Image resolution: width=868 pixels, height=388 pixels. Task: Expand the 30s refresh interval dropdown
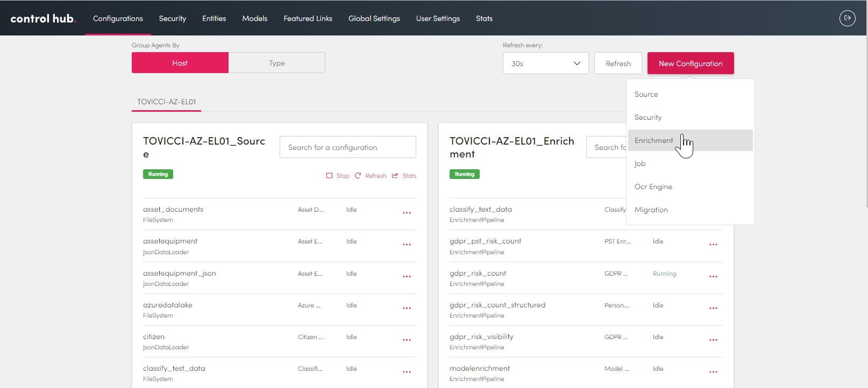545,63
